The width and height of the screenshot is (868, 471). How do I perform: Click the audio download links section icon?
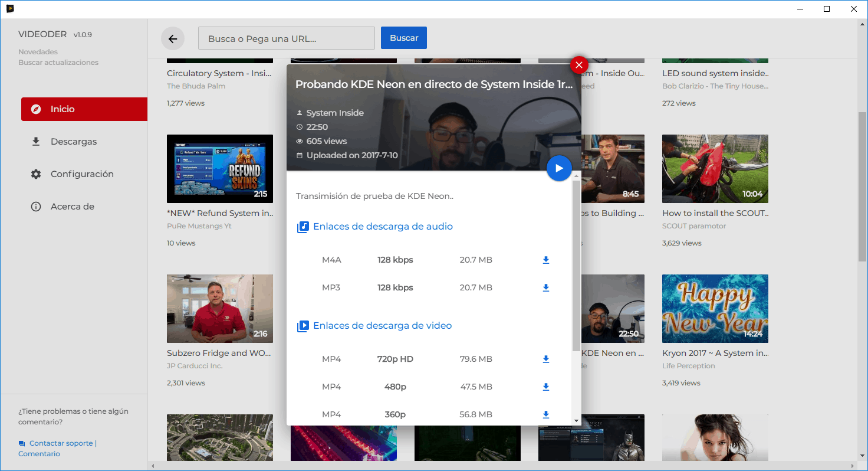tap(303, 226)
